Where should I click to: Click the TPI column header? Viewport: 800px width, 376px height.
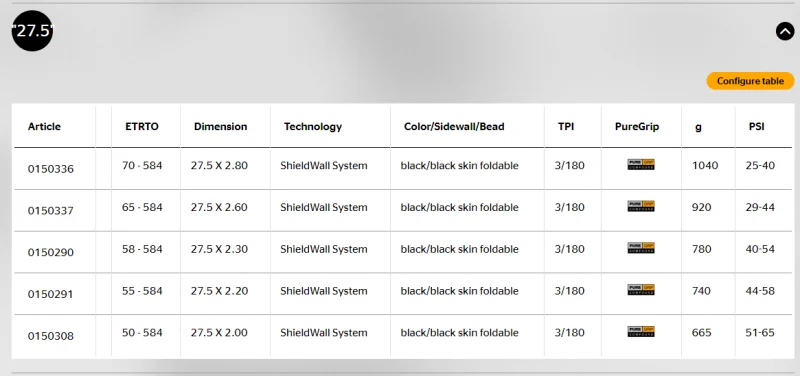point(566,127)
